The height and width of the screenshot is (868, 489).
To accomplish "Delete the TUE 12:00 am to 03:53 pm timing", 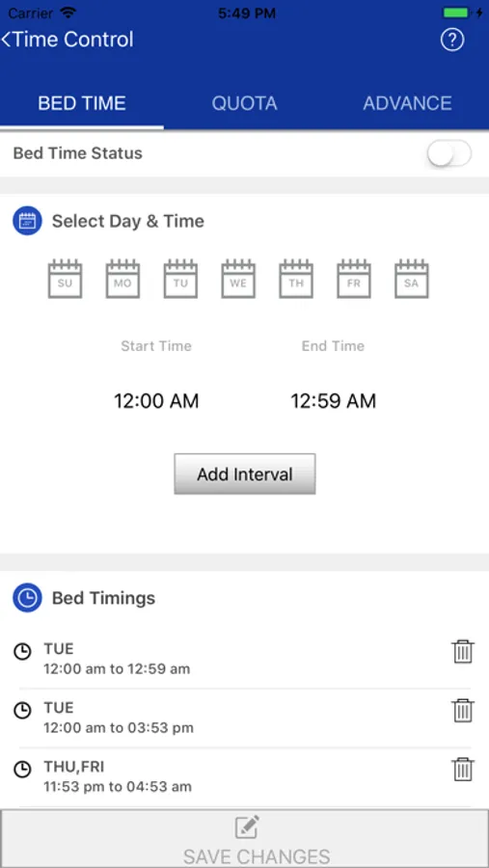I will coord(462,710).
